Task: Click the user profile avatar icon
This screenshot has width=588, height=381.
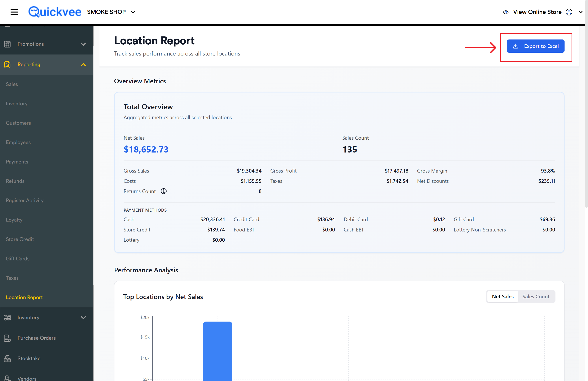Action: coord(569,12)
